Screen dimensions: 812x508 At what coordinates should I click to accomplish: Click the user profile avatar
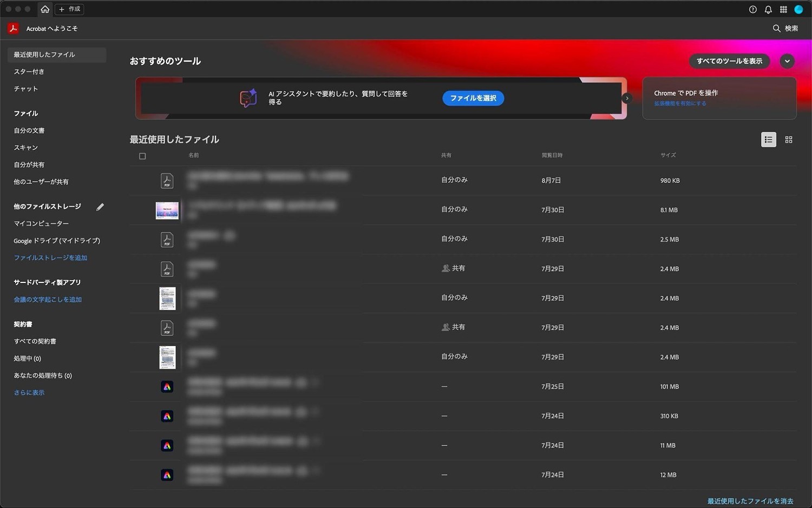tap(798, 9)
